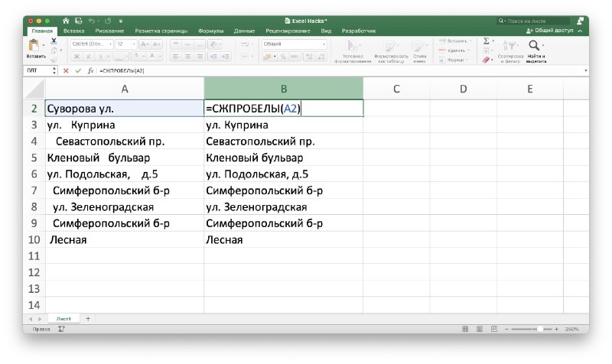Click cell containing Суворова ул.
The width and height of the screenshot is (612, 364).
125,109
